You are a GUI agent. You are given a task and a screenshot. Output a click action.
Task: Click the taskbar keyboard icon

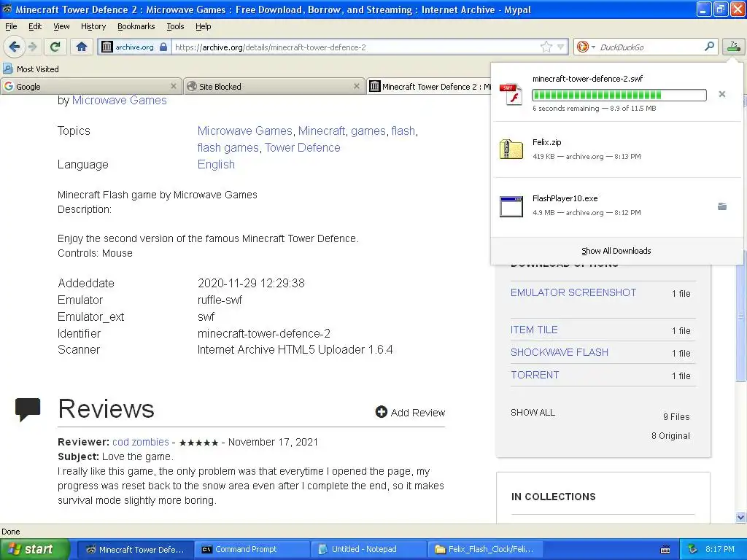tap(665, 550)
